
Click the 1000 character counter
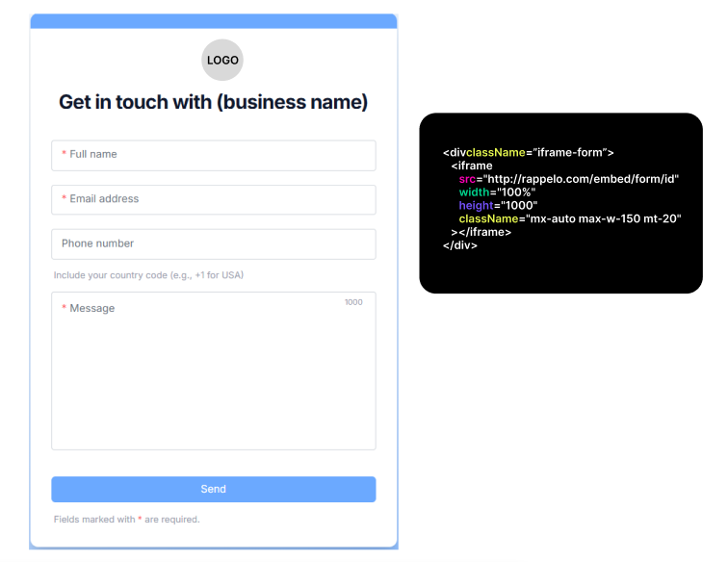point(353,302)
